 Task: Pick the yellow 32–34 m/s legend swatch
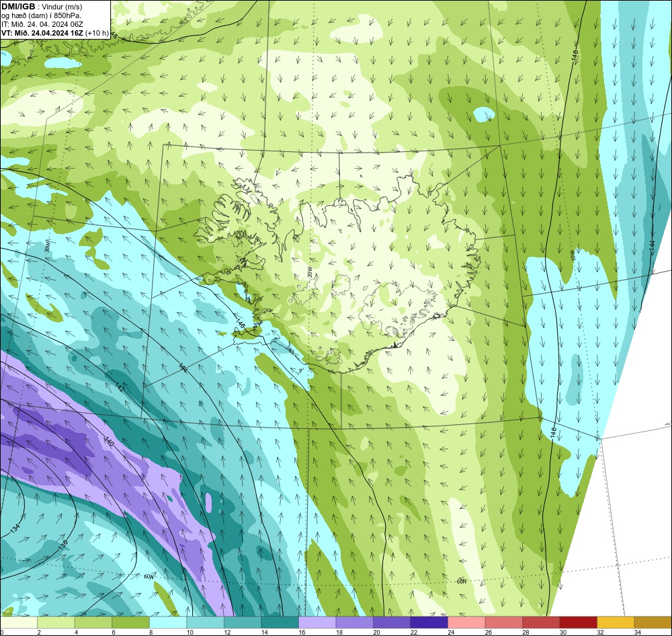(616, 623)
